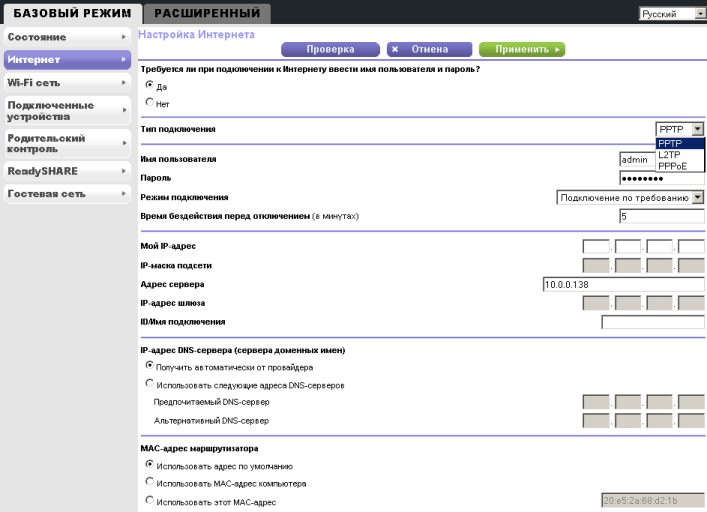Viewport: 707px width, 512px height.
Task: Click the Пароль input field
Action: [x=661, y=178]
